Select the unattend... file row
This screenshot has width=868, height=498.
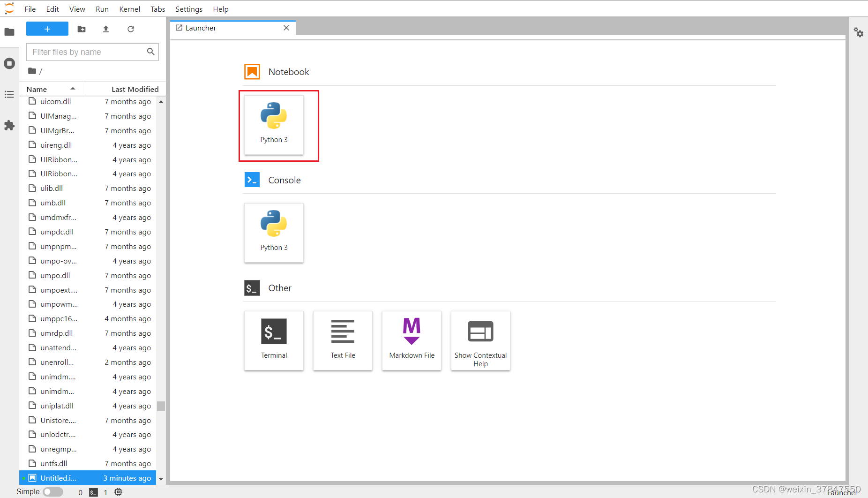coord(88,347)
